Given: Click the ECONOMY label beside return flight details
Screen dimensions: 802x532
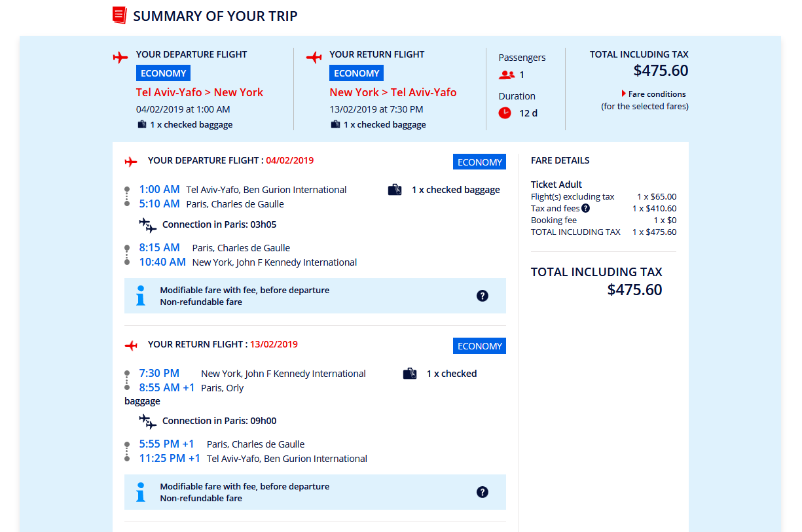Looking at the screenshot, I should click(x=479, y=346).
